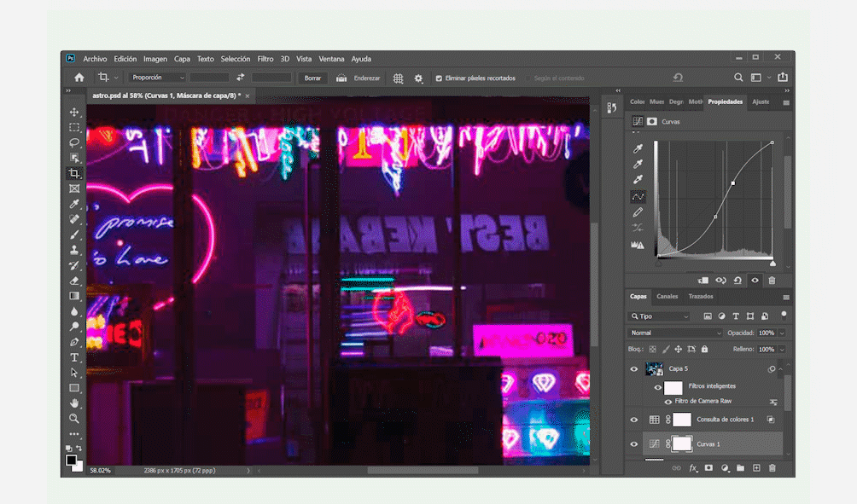This screenshot has height=504, width=857.
Task: Open the Normal blend mode dropdown
Action: [675, 333]
